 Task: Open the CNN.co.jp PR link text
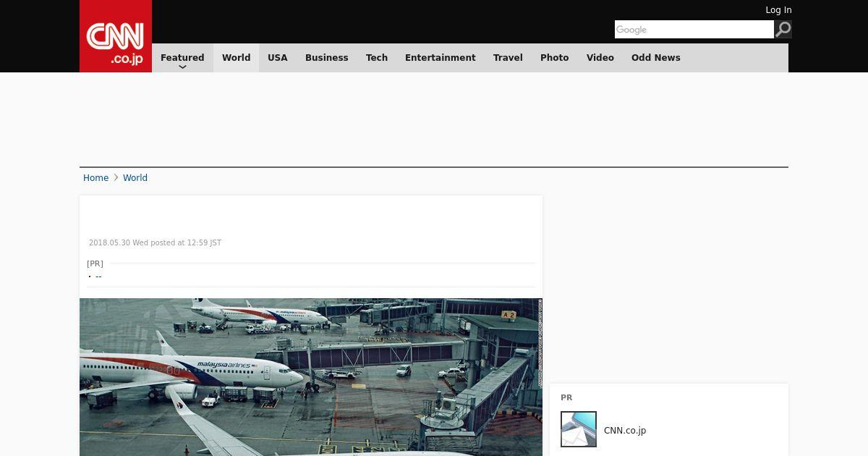tap(625, 431)
